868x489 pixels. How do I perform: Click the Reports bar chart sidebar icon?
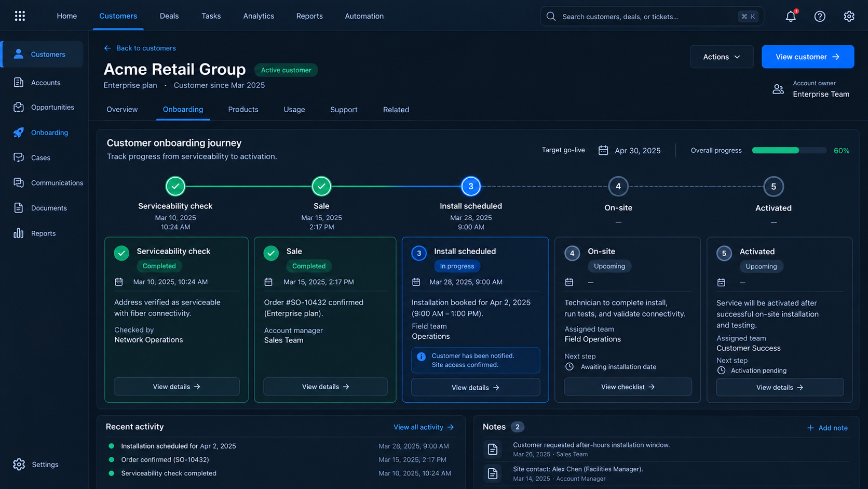(19, 233)
